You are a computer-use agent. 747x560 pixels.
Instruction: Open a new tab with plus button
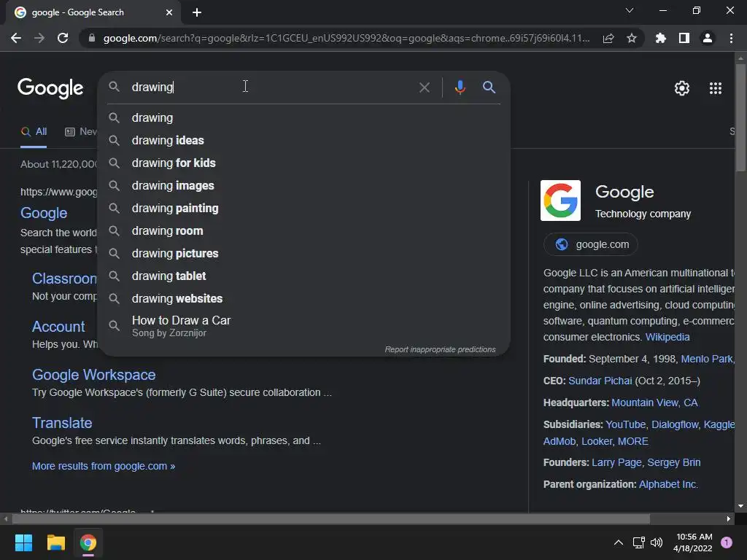[197, 12]
